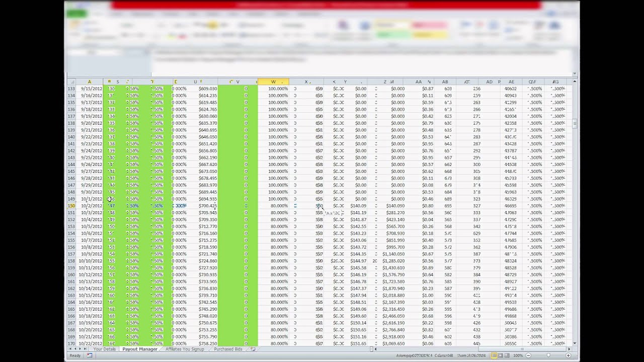Open the green File tab

(76, 14)
